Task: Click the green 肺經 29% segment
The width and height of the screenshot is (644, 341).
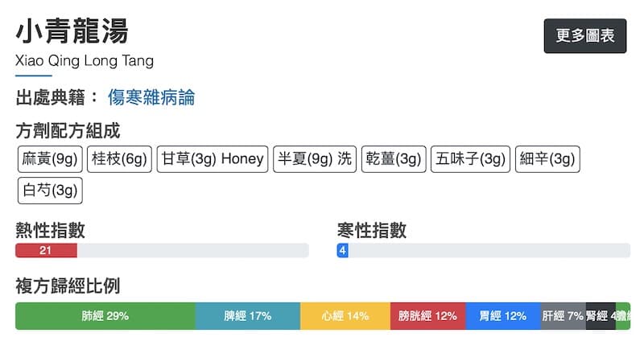Action: point(105,316)
